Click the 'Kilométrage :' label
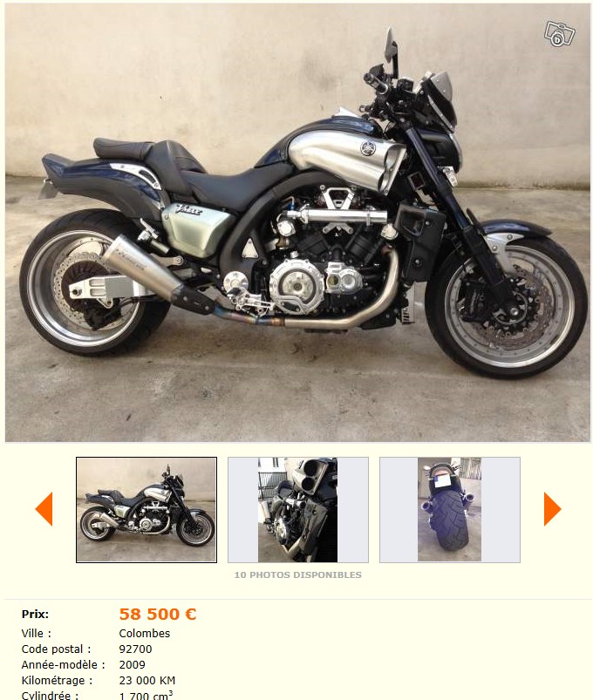The image size is (593, 700). click(57, 680)
